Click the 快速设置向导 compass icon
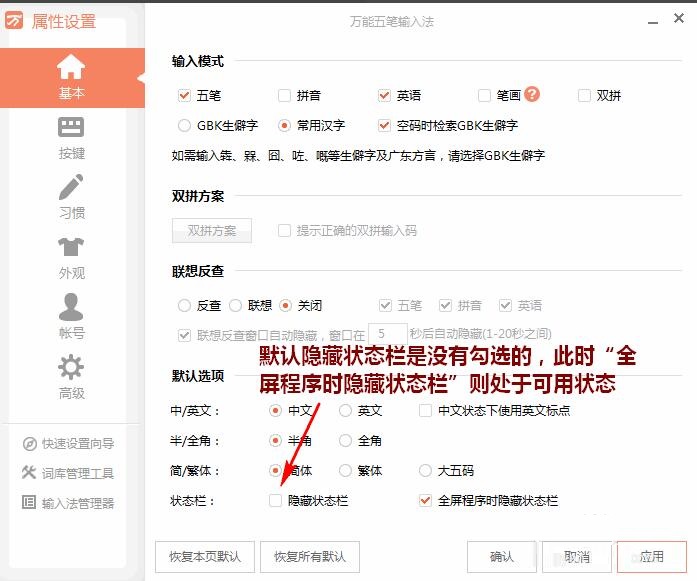 [29, 444]
